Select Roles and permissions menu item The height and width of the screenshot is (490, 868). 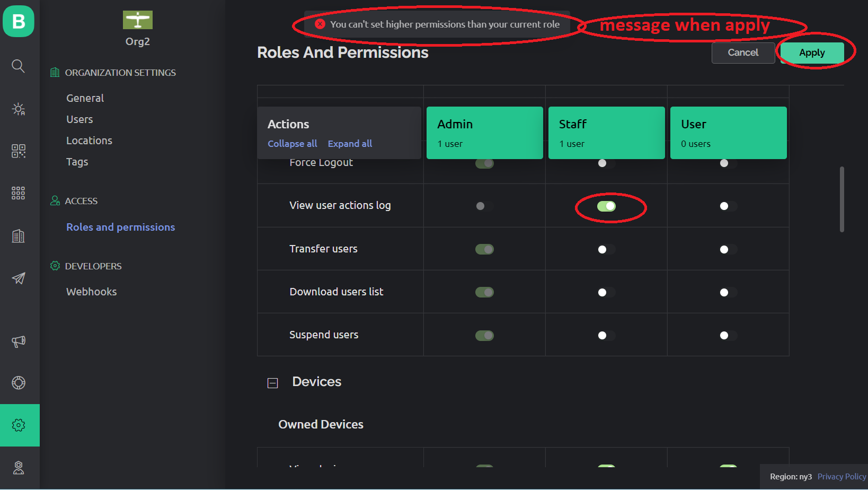click(x=121, y=227)
